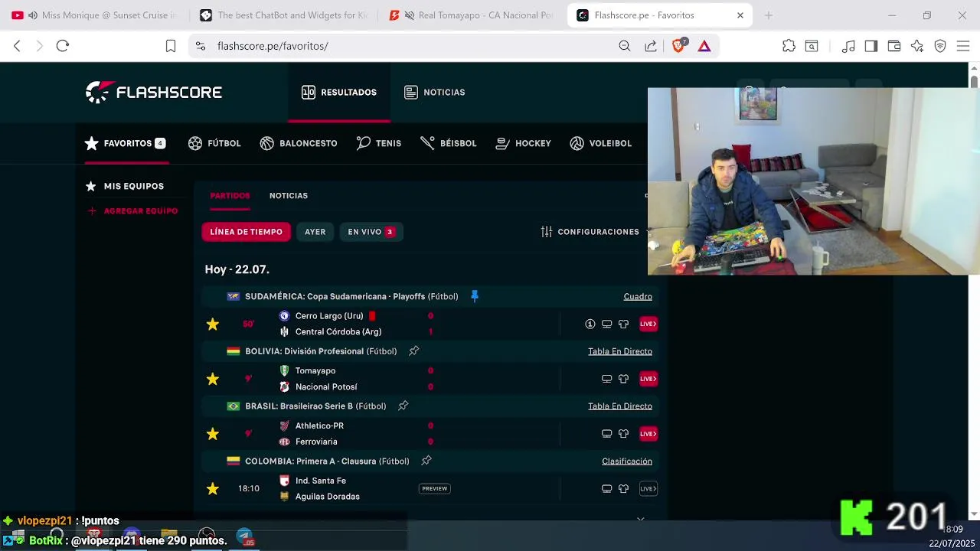Click Agregar Equipo link

(132, 210)
